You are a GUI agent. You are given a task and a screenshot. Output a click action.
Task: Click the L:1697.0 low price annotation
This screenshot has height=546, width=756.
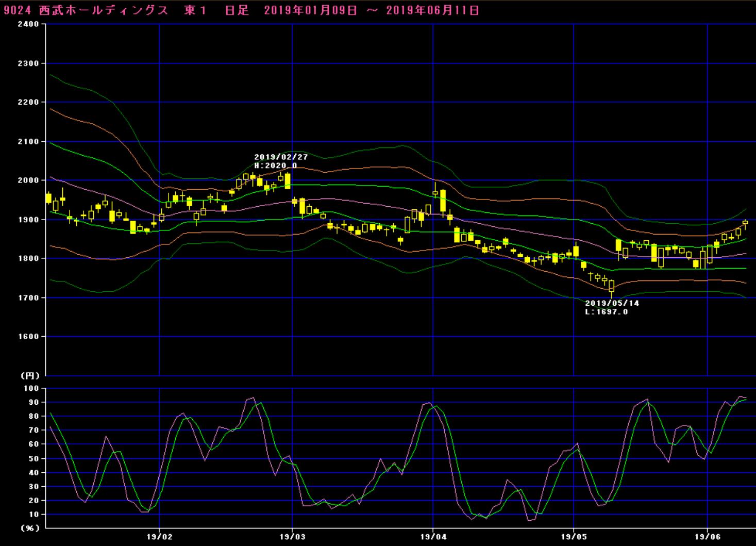pos(607,312)
